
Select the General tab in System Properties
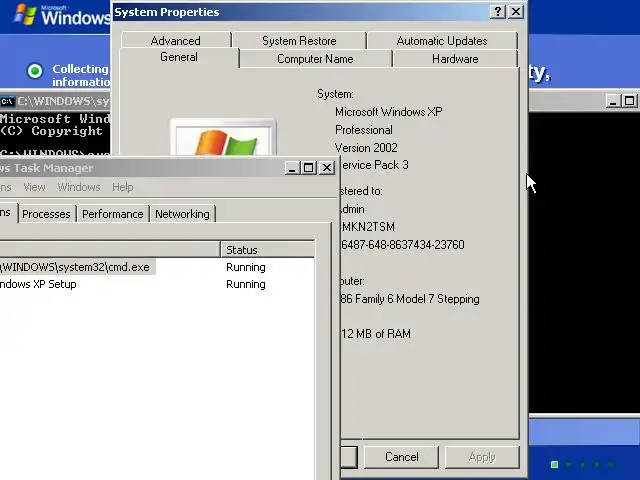pos(179,57)
